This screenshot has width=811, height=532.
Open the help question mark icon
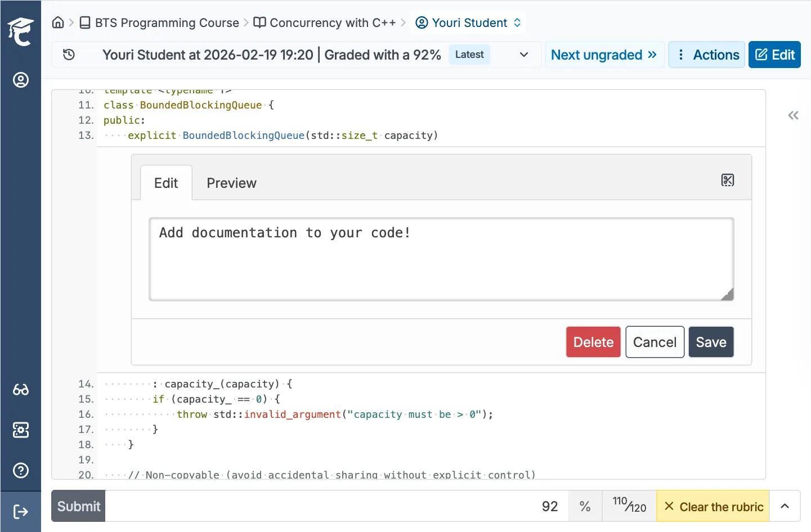[21, 470]
